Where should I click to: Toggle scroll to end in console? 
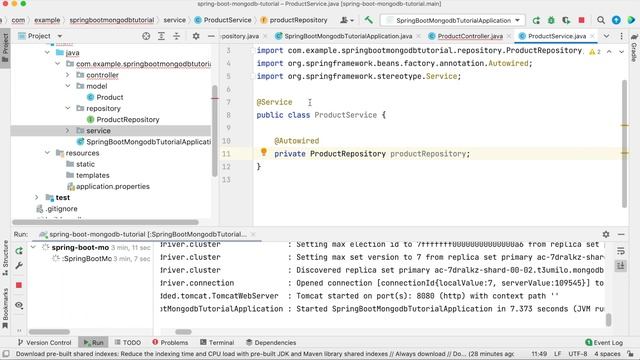621,266
